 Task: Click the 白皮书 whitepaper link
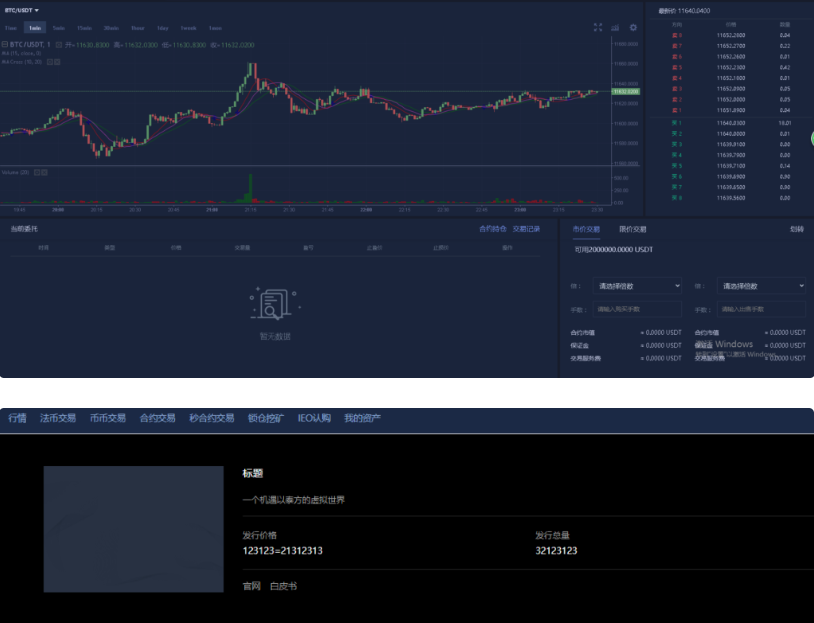pos(283,586)
